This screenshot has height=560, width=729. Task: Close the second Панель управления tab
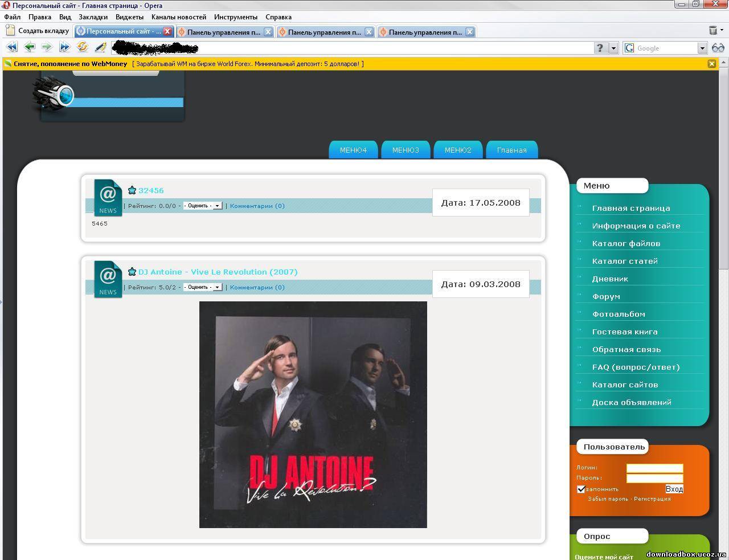[x=368, y=32]
